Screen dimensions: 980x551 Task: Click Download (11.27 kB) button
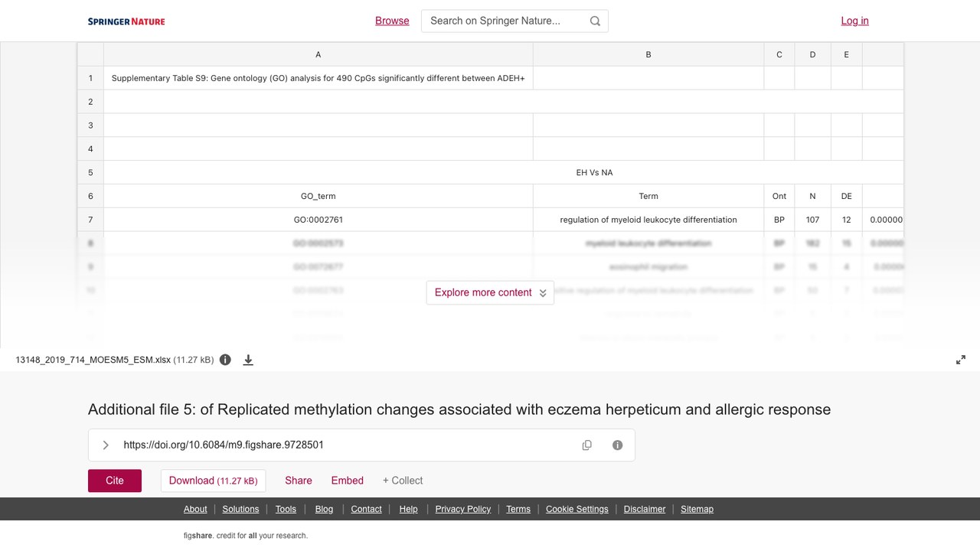213,481
